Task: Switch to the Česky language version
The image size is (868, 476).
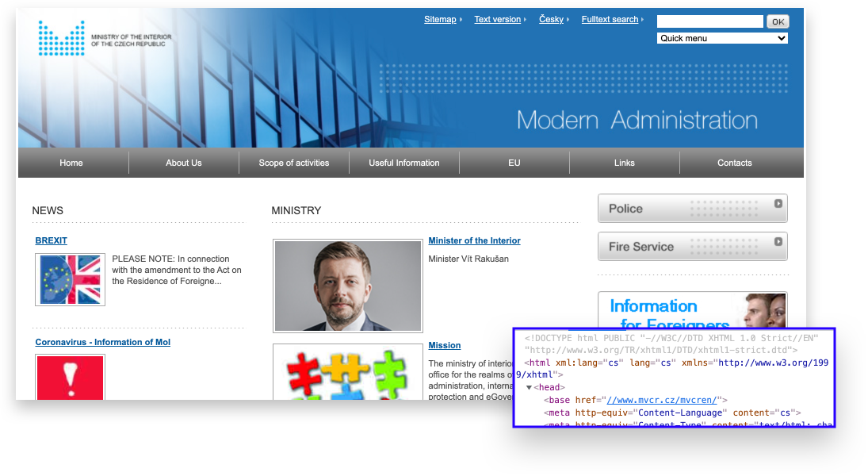Action: pyautogui.click(x=551, y=19)
